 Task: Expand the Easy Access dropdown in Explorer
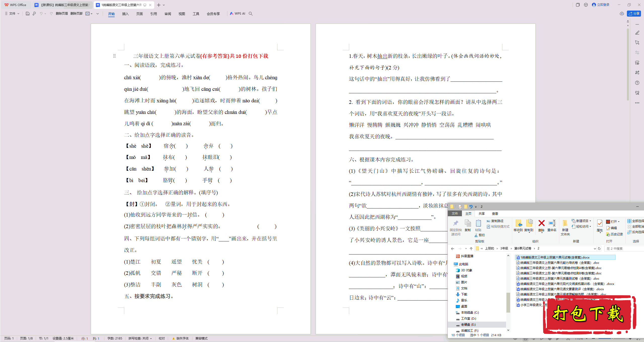tap(590, 226)
